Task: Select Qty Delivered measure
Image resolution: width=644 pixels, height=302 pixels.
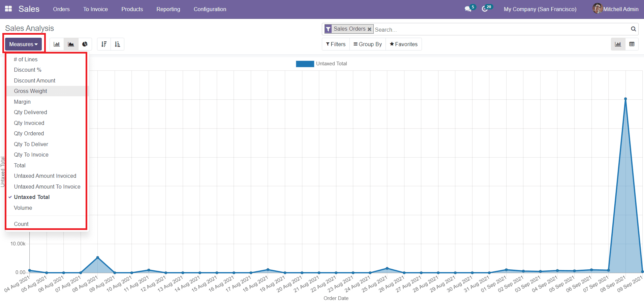Action: [47, 112]
